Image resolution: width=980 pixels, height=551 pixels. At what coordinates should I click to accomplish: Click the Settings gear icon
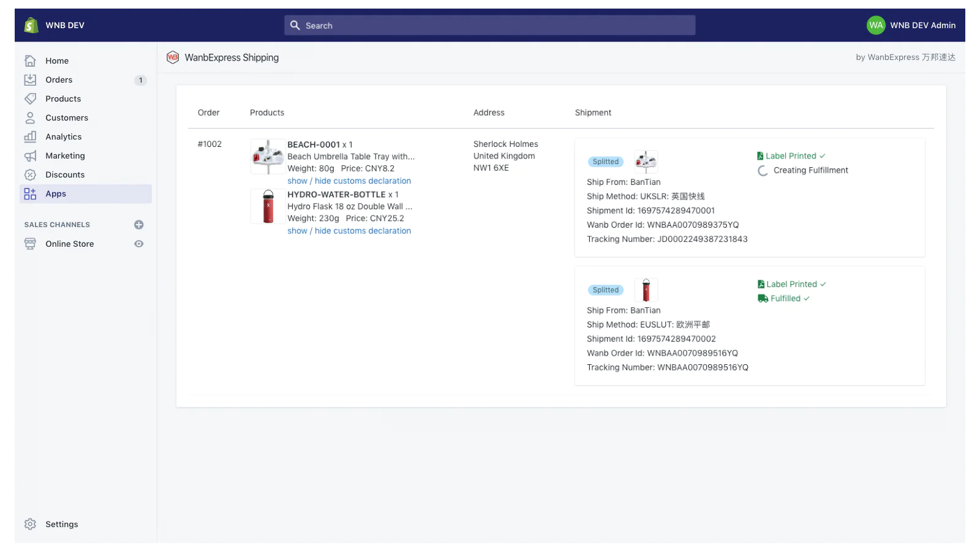pos(30,524)
